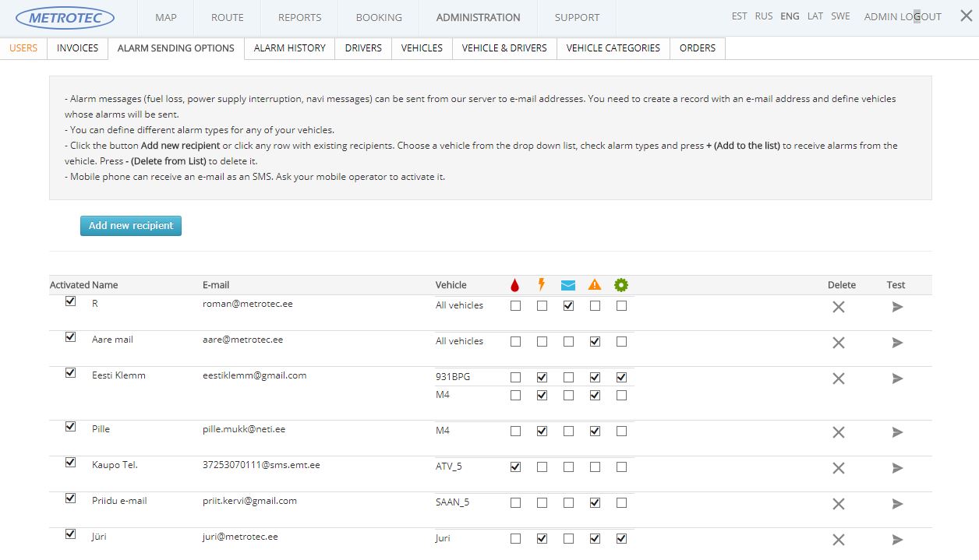
Task: Send test alarm to recipient R
Action: pos(897,307)
